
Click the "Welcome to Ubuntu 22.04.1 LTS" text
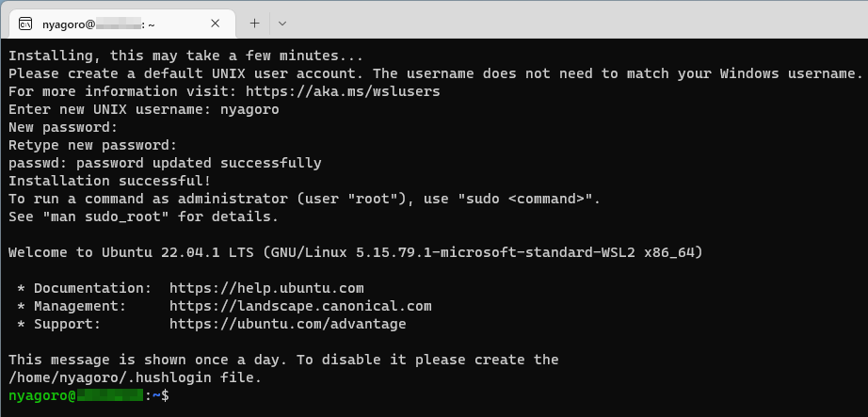(x=131, y=252)
